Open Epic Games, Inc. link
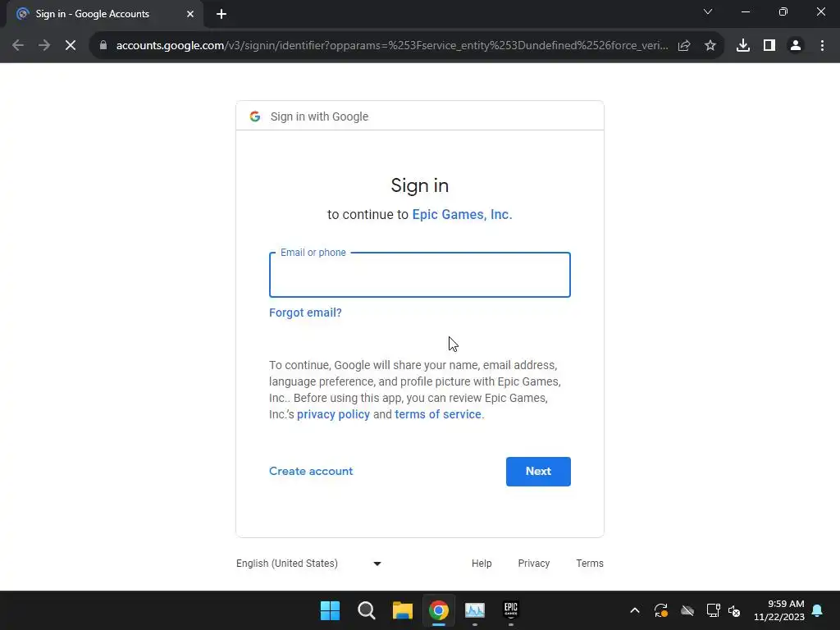Image resolution: width=840 pixels, height=630 pixels. (x=462, y=214)
